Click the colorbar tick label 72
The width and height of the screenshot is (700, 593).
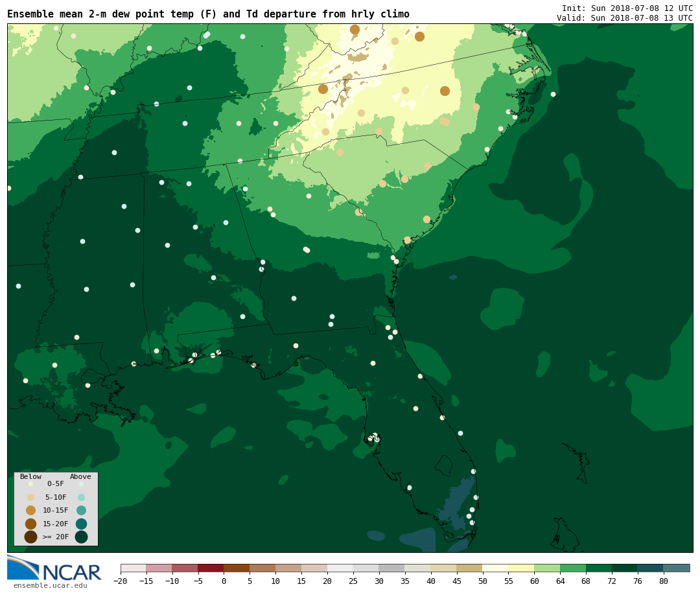(x=612, y=581)
